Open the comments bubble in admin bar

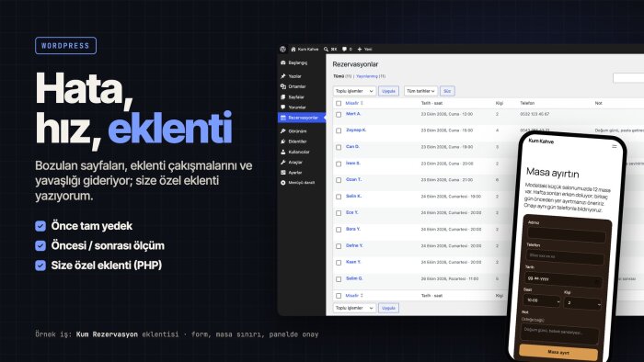point(344,50)
